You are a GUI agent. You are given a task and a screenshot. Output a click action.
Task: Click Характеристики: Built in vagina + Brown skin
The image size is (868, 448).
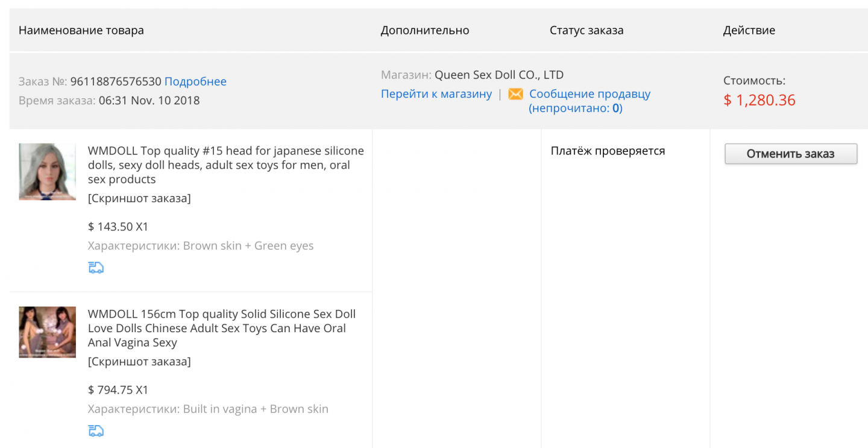click(208, 409)
